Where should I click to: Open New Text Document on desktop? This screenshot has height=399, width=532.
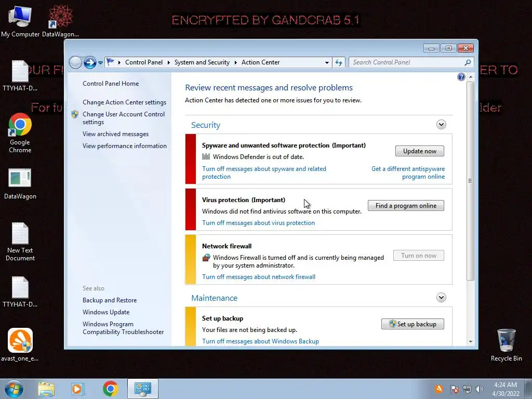coord(20,242)
